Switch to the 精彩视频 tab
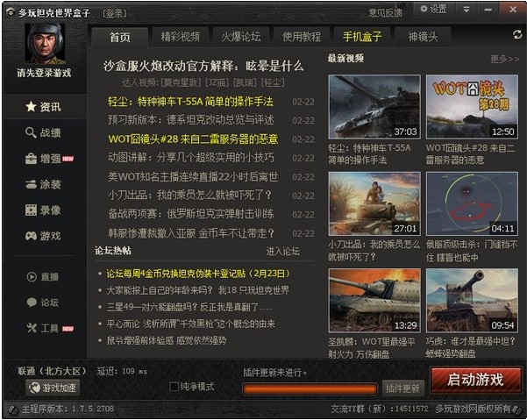This screenshot has width=527, height=420. [x=181, y=37]
